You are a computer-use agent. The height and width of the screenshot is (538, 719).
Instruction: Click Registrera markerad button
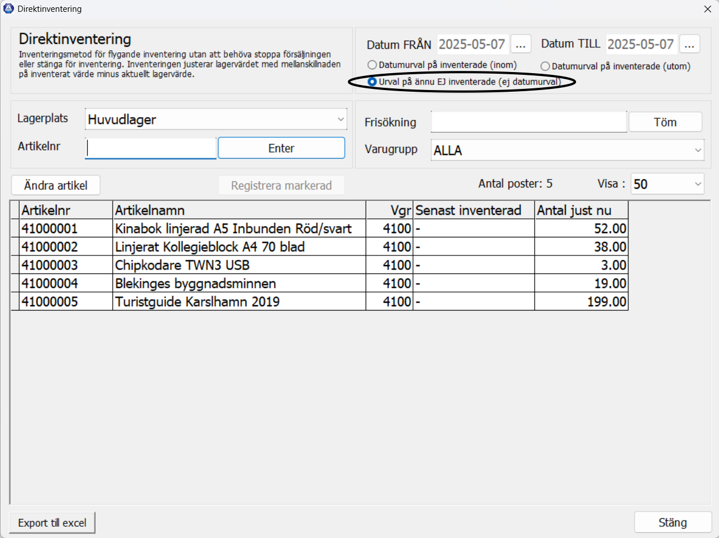[x=281, y=185]
